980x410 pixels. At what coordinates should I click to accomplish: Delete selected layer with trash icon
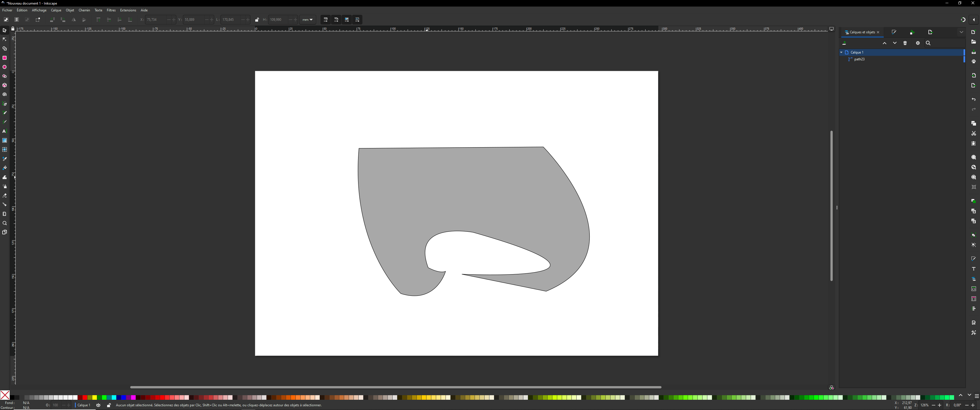[x=905, y=43]
